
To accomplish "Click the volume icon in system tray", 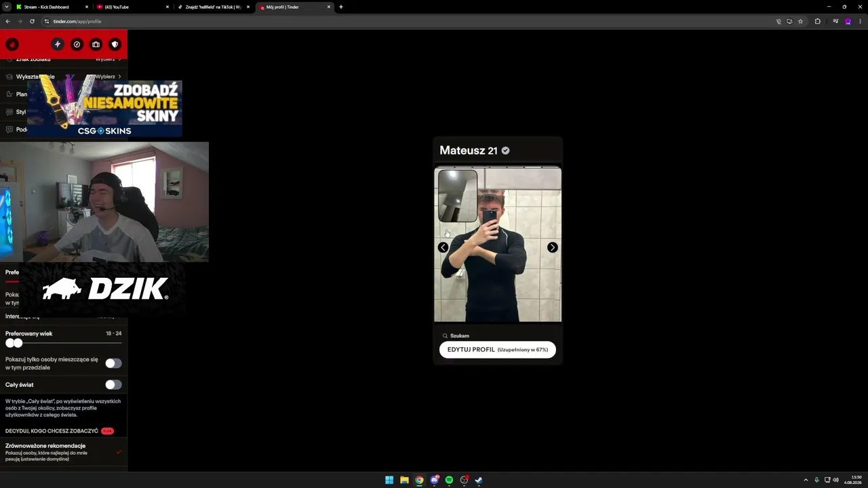I will tap(835, 480).
